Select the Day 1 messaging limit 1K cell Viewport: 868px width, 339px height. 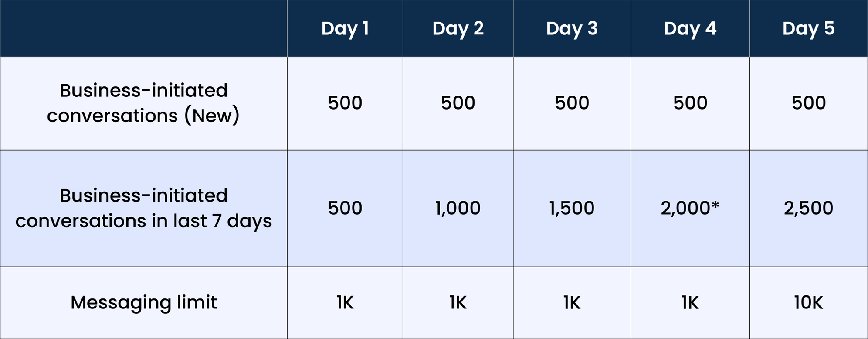[x=345, y=302]
